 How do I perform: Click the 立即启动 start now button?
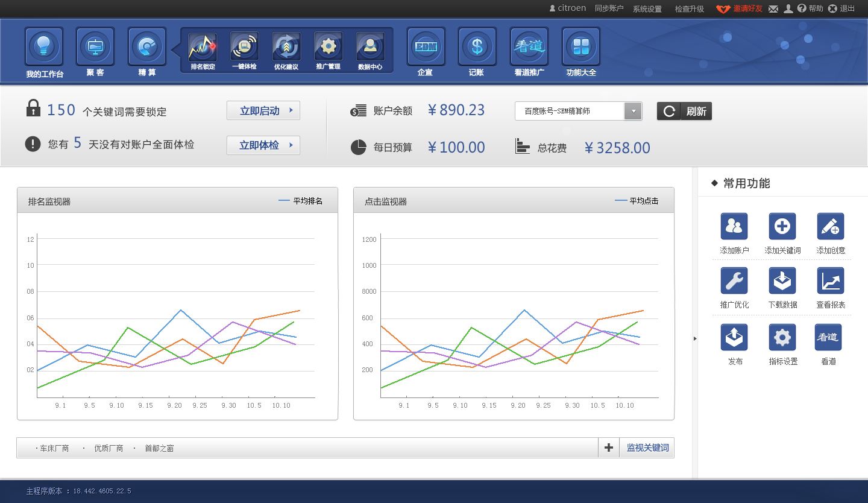tap(263, 110)
